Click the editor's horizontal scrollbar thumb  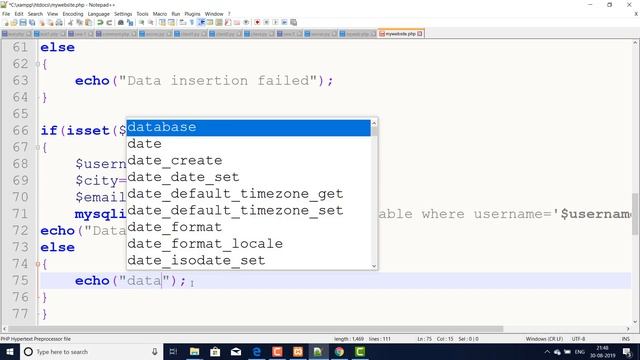coord(256,329)
